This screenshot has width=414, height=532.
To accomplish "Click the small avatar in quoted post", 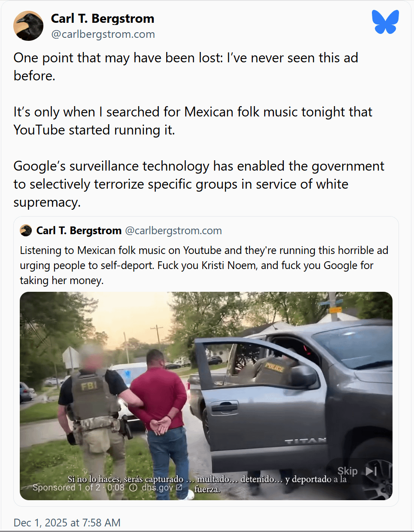I will (x=26, y=231).
